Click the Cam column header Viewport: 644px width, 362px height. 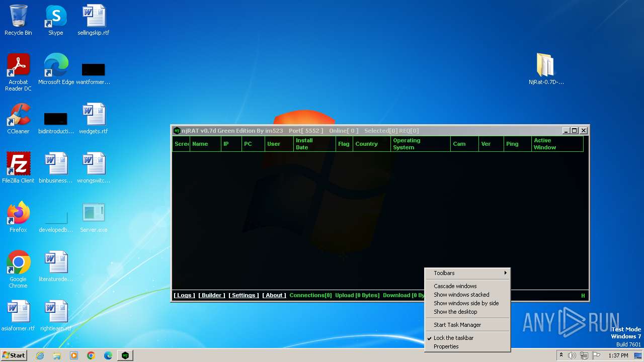(x=464, y=144)
